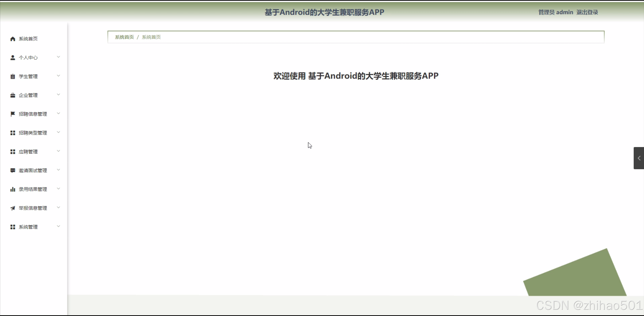
Task: Select 企业管理 from the navigation
Action: click(x=28, y=95)
